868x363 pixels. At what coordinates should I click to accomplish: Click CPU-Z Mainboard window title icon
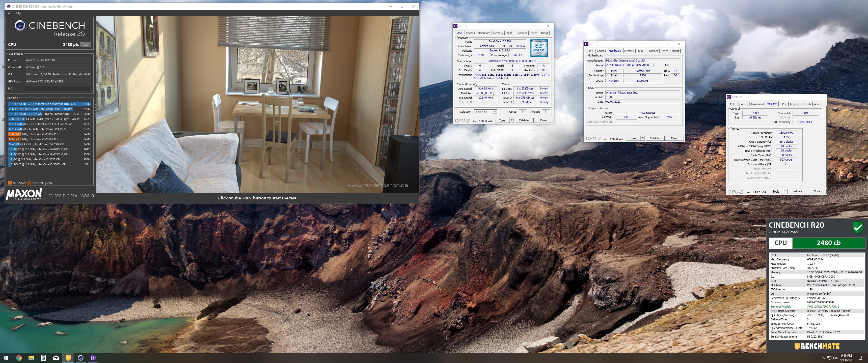(587, 44)
